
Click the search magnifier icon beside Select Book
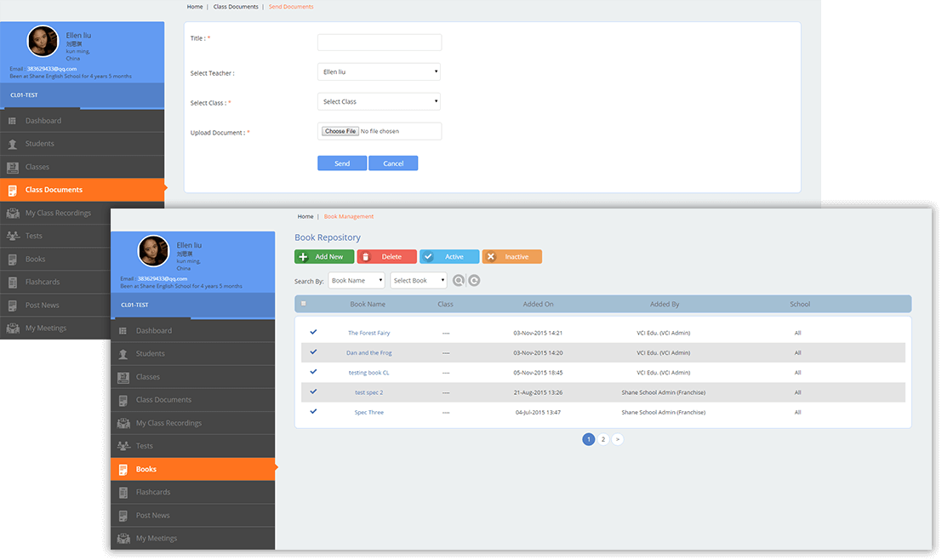pos(459,281)
